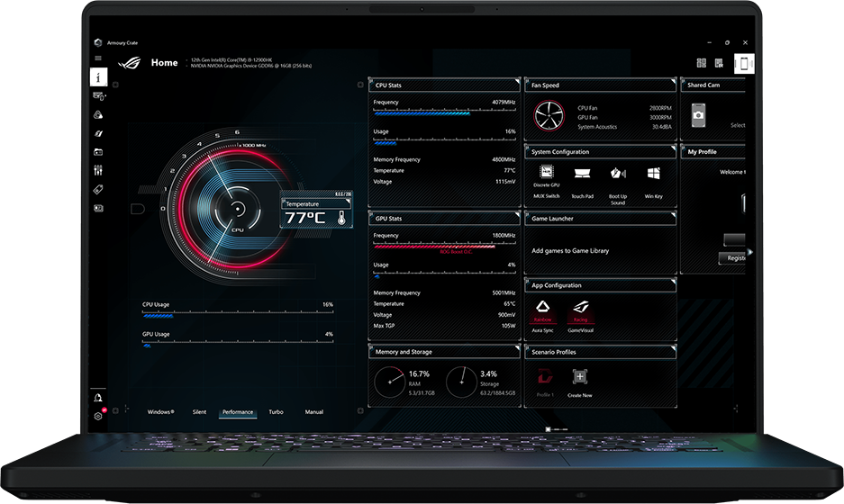
Task: Click the ROG logo beside Home
Action: click(x=129, y=63)
